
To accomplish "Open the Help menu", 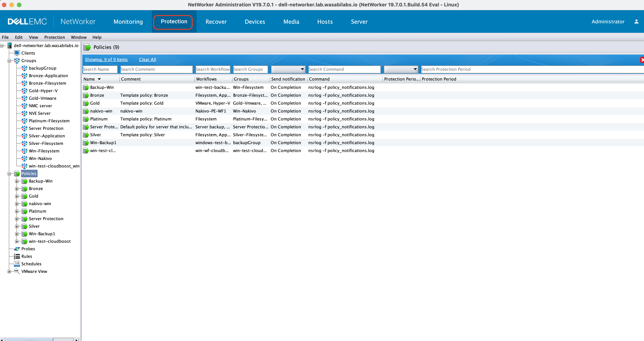I will pyautogui.click(x=97, y=37).
